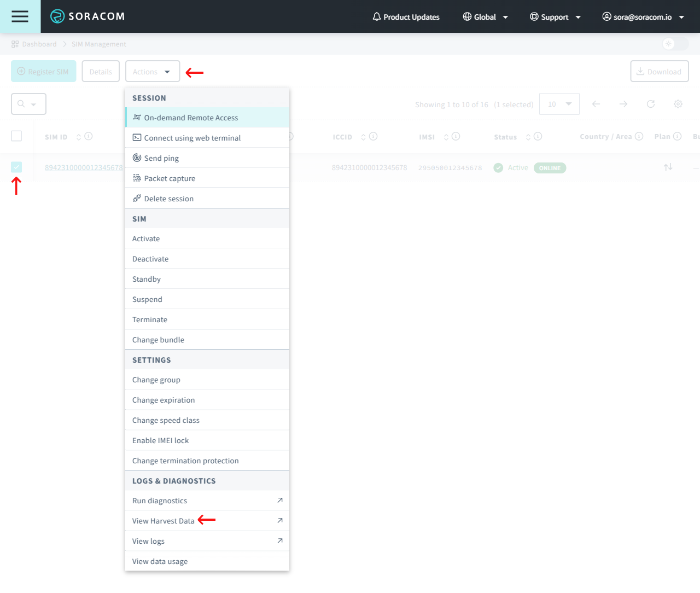Choose On-demand Remote Access
Screen dimensions: 700x593
click(x=191, y=118)
